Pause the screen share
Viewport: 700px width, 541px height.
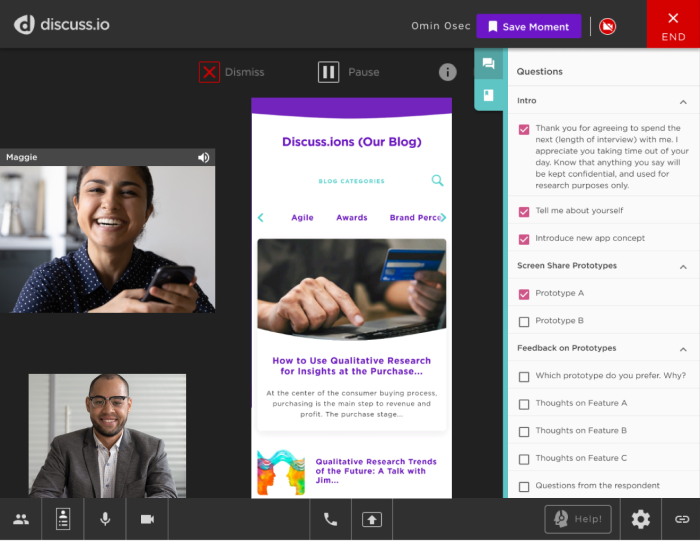coord(349,72)
